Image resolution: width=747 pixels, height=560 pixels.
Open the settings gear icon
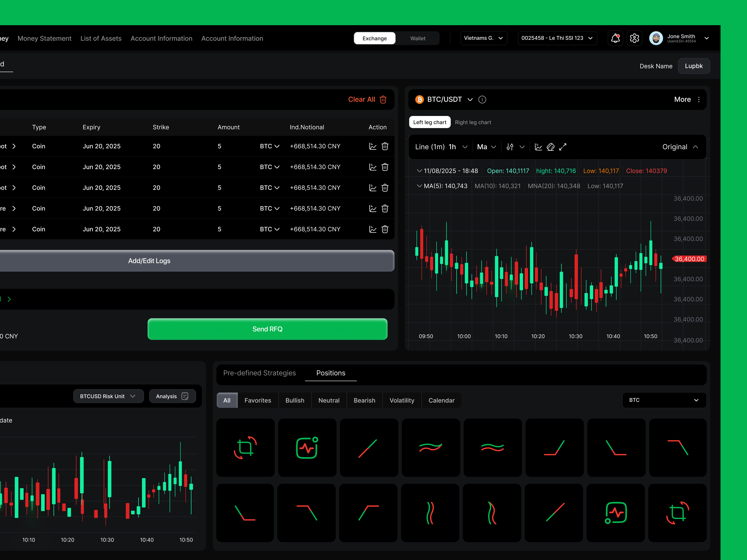pyautogui.click(x=634, y=38)
